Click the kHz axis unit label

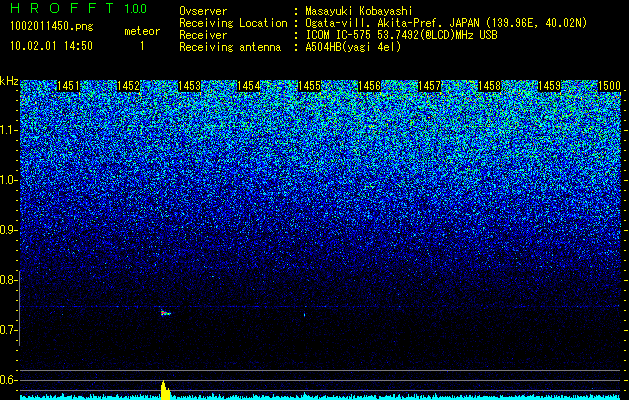click(9, 81)
